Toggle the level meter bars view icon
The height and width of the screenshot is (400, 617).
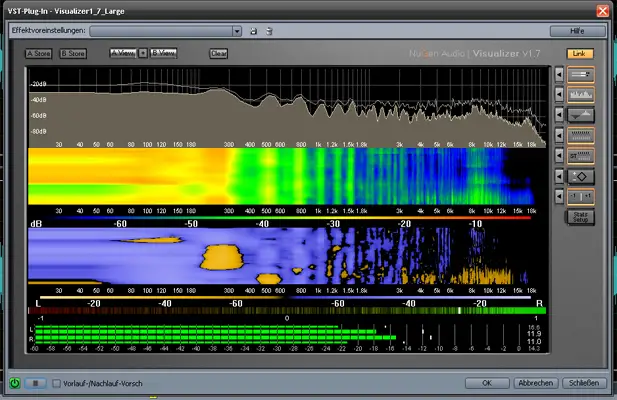[580, 74]
